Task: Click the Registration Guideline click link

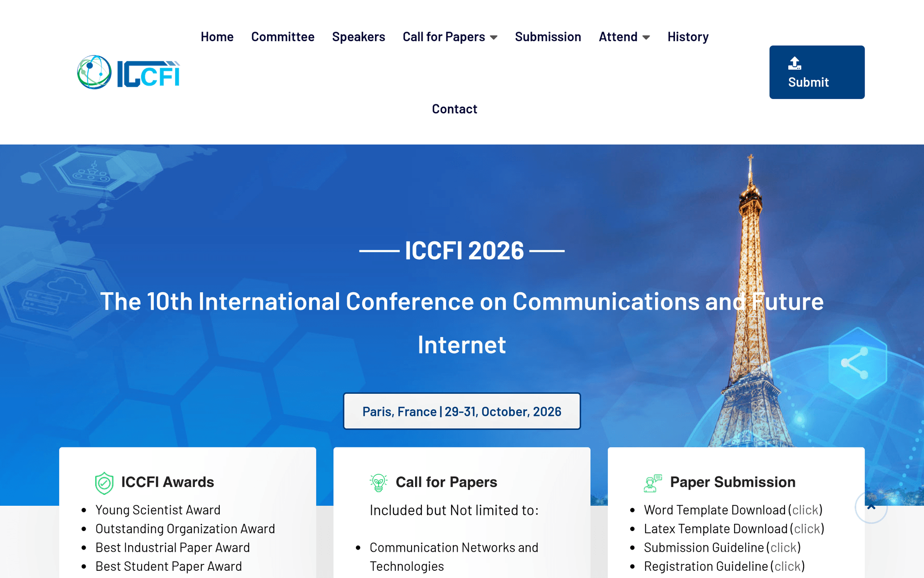Action: [x=788, y=566]
